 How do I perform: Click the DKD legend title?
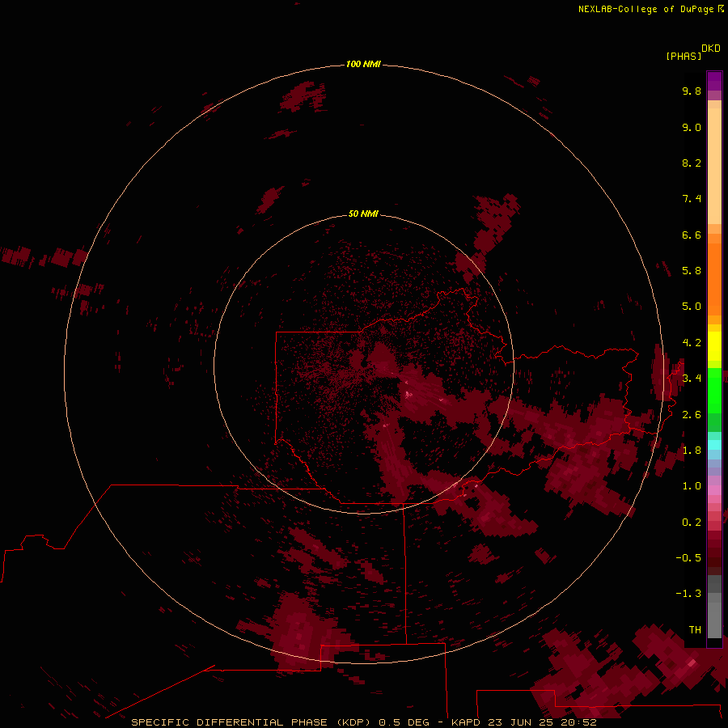pos(710,49)
